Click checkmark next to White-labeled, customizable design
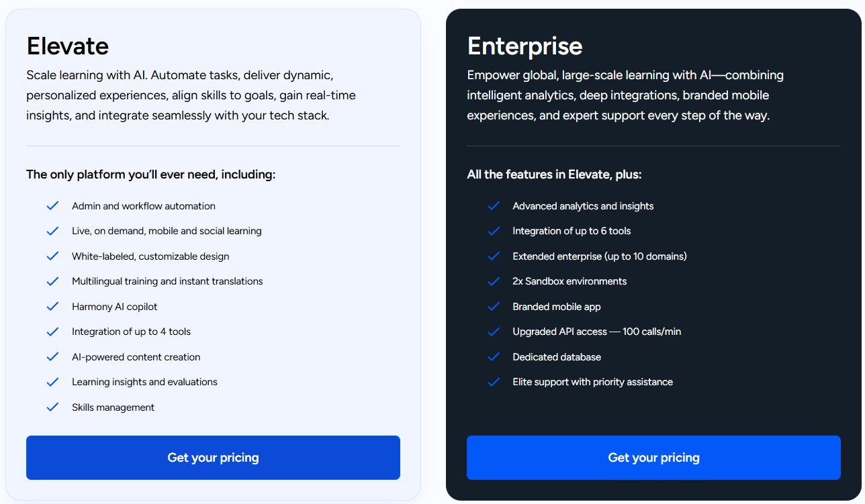The width and height of the screenshot is (865, 504). [x=52, y=256]
